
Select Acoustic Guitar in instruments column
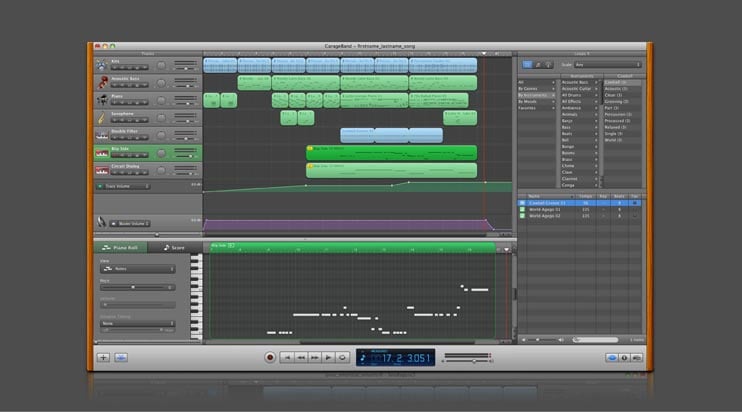pos(579,88)
